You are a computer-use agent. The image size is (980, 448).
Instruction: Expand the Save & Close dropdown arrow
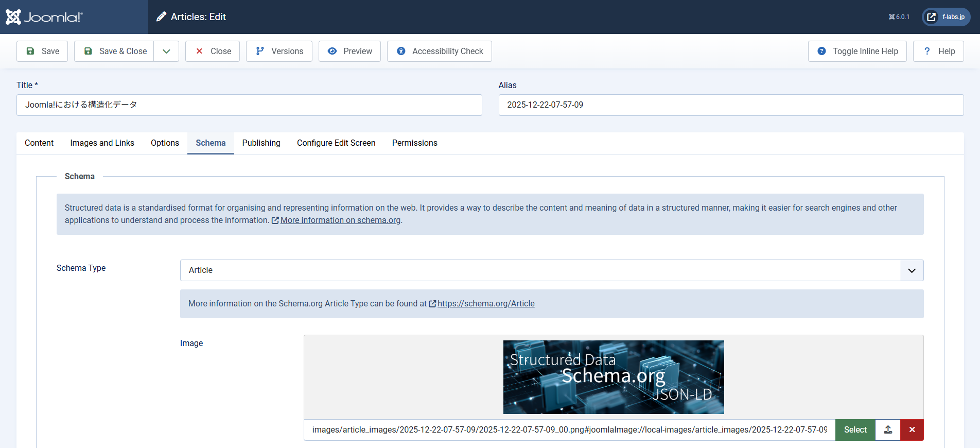(166, 51)
